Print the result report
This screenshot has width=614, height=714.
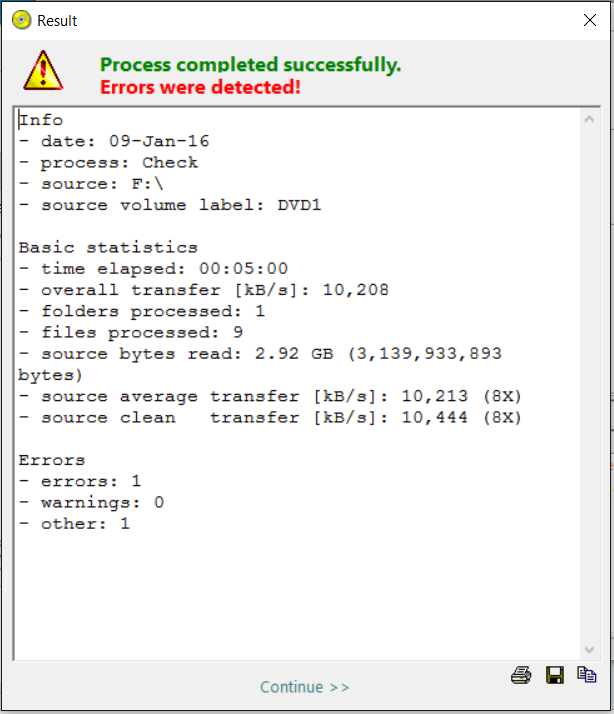(520, 675)
